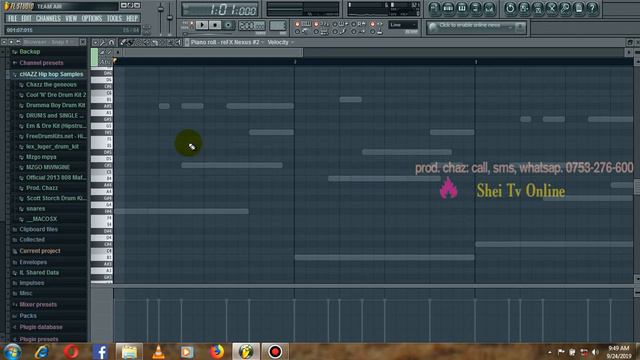
Task: Click the help question mark icon
Action: (592, 8)
